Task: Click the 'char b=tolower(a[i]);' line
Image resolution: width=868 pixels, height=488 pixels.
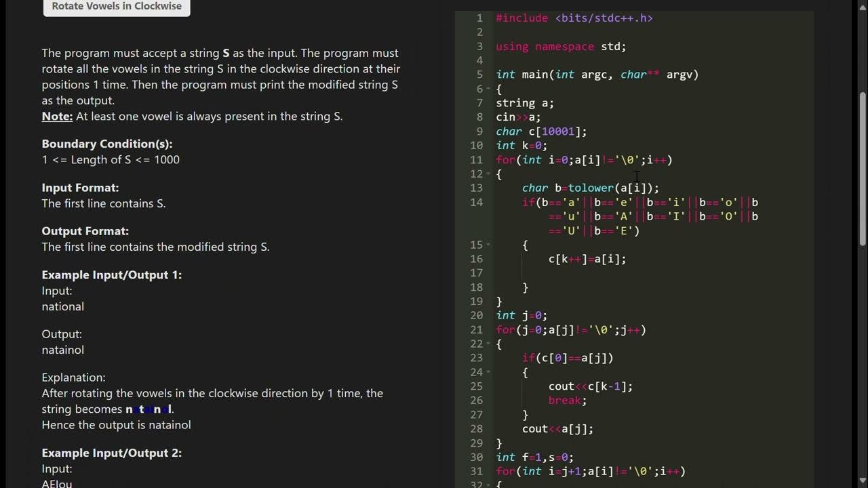Action: [590, 188]
